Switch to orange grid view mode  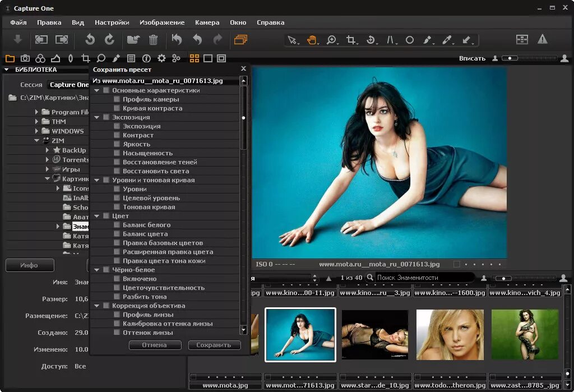coord(195,58)
